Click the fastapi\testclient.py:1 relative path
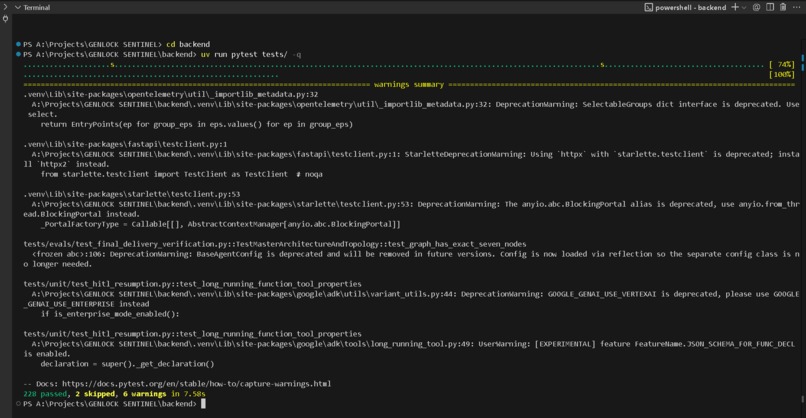The height and width of the screenshot is (418, 806). [125, 144]
